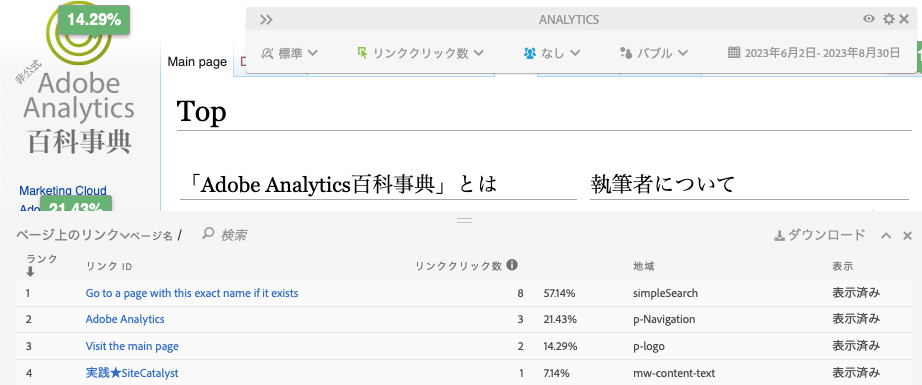Open リンククリック数 metric dropdown
The width and height of the screenshot is (922, 385).
point(420,53)
